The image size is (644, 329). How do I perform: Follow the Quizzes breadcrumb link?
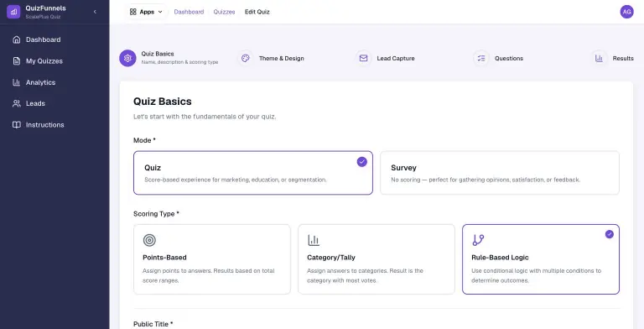[224, 12]
